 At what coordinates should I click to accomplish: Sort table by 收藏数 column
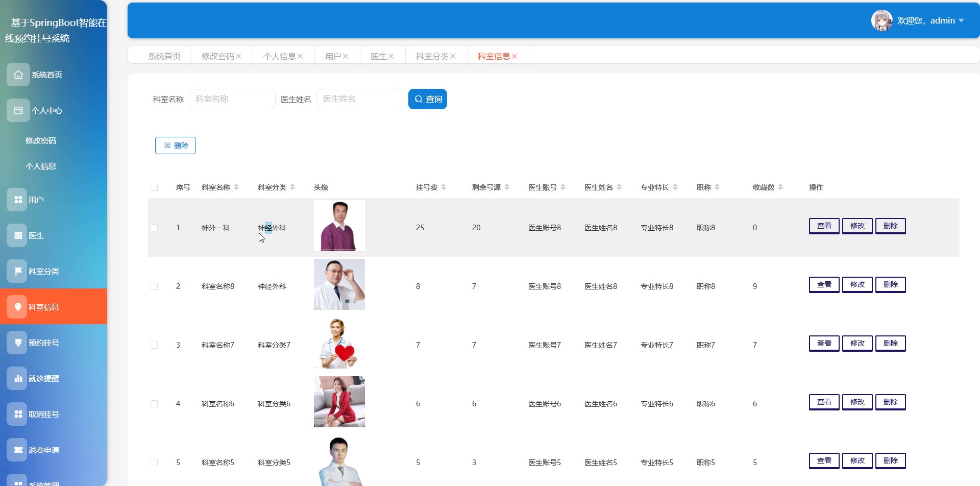point(780,187)
